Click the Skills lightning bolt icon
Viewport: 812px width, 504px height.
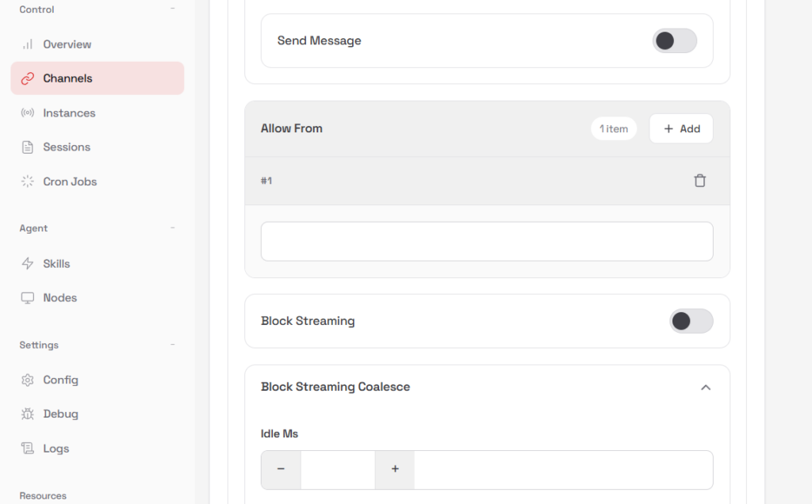[x=28, y=264]
